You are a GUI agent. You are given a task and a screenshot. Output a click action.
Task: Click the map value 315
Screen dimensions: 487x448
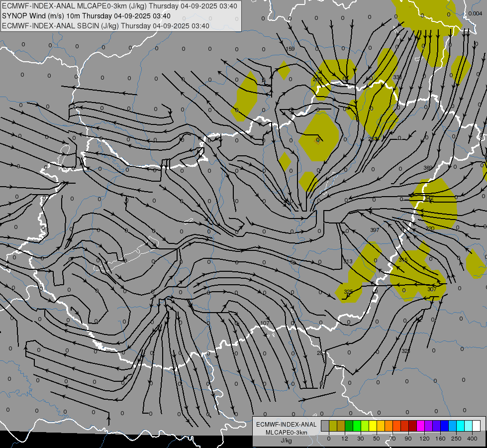(403, 260)
